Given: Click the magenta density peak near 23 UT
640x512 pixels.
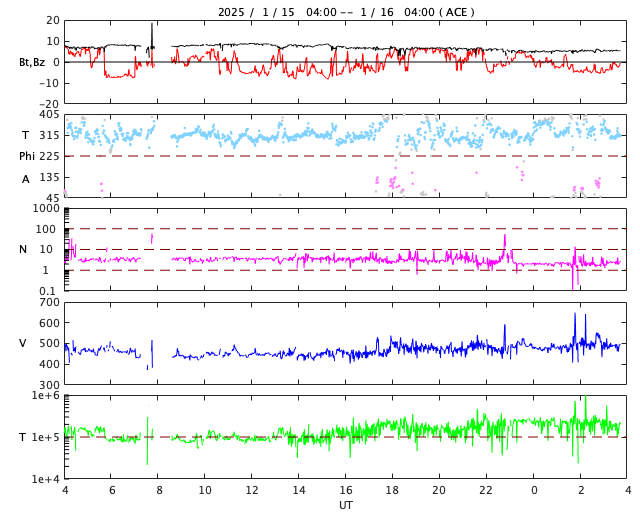Looking at the screenshot, I should point(505,238).
